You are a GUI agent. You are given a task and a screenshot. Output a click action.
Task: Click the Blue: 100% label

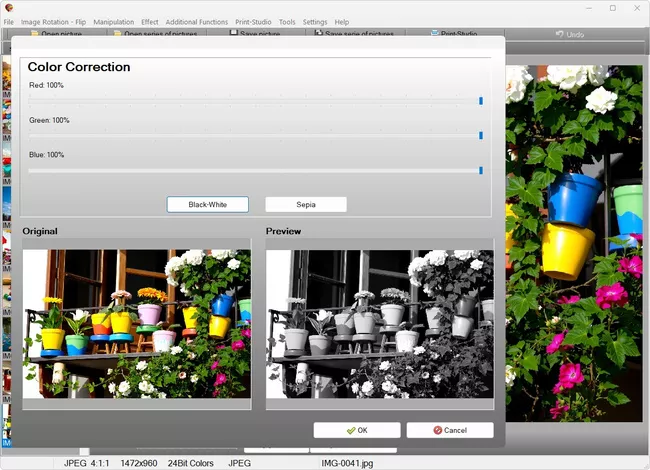tap(46, 155)
